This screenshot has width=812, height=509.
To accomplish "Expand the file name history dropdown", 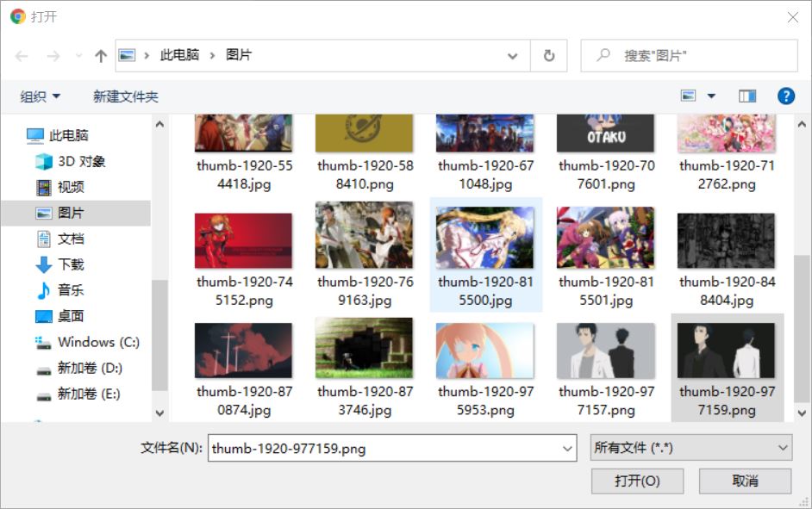I will [x=567, y=448].
